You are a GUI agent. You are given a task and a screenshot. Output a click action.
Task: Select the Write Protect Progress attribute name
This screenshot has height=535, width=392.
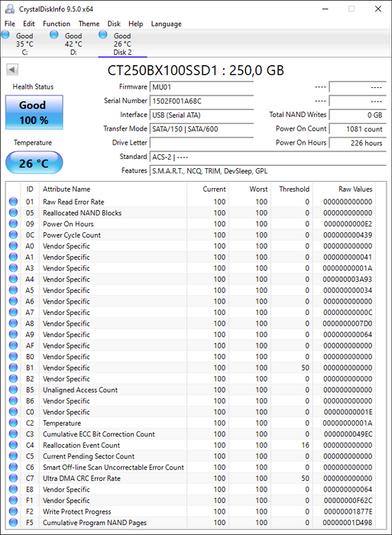coord(76,511)
